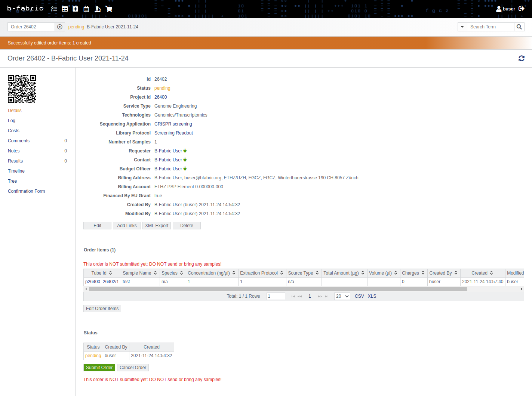Click the logout icon next to buser
532x396 pixels.
pyautogui.click(x=522, y=9)
